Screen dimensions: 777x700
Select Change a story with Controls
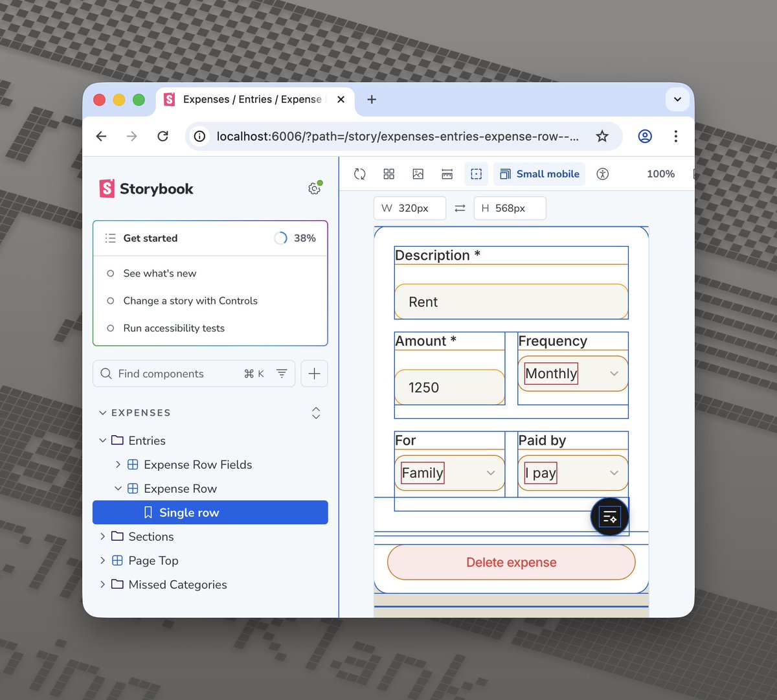(190, 300)
